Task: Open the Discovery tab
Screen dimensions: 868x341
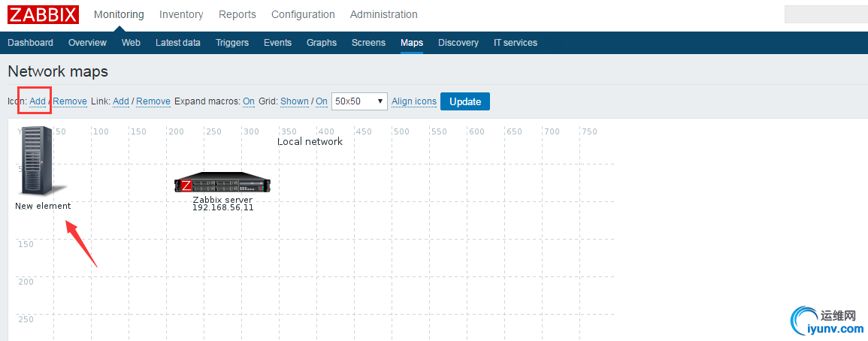Action: click(x=458, y=43)
